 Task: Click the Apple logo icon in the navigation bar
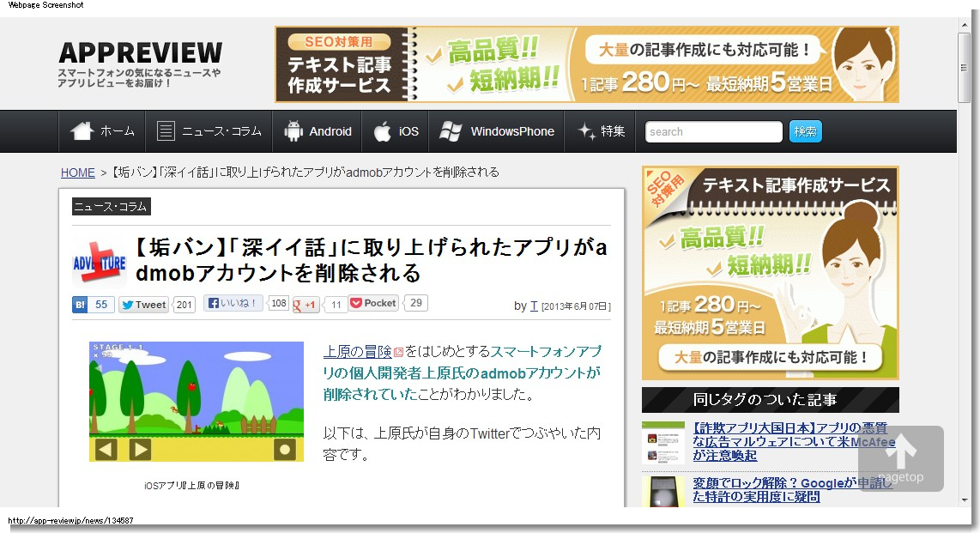pyautogui.click(x=382, y=131)
